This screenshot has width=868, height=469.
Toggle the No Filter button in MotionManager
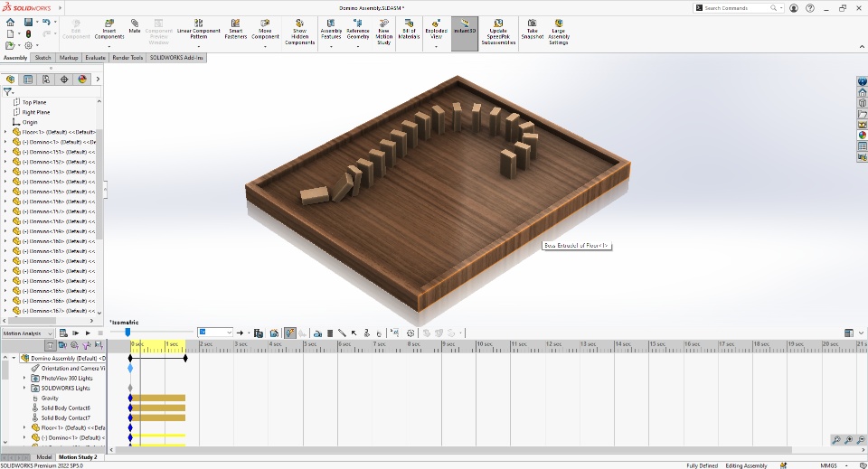(51, 345)
